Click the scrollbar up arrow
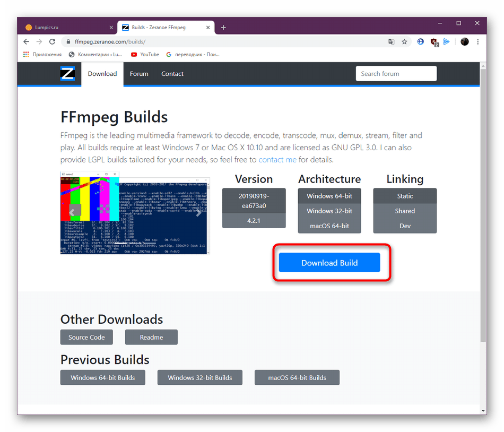The image size is (504, 432). pos(483,66)
